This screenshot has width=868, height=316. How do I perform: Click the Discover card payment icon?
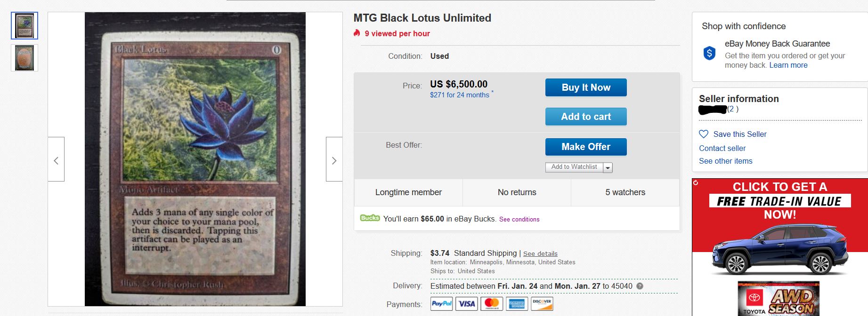click(542, 304)
